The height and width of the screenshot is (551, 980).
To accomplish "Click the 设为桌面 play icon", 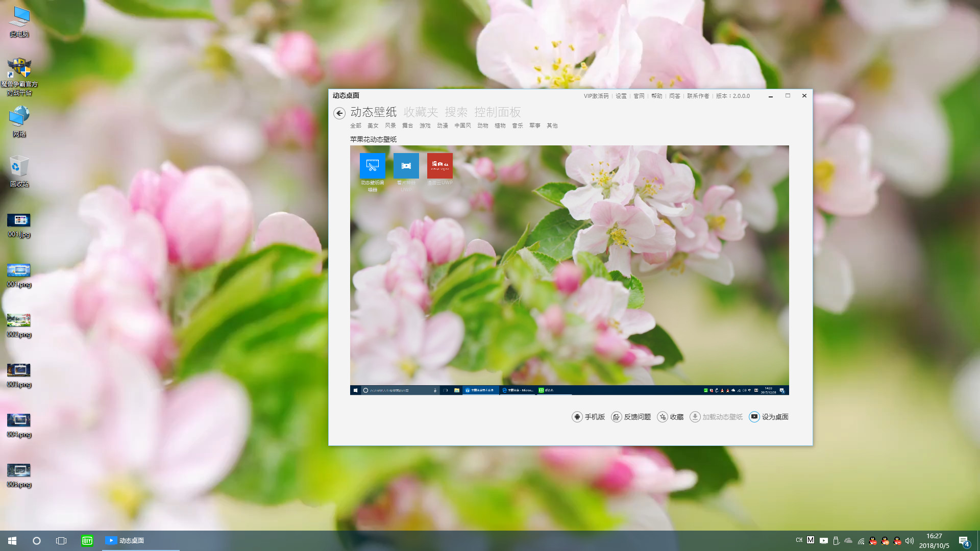I will coord(754,417).
